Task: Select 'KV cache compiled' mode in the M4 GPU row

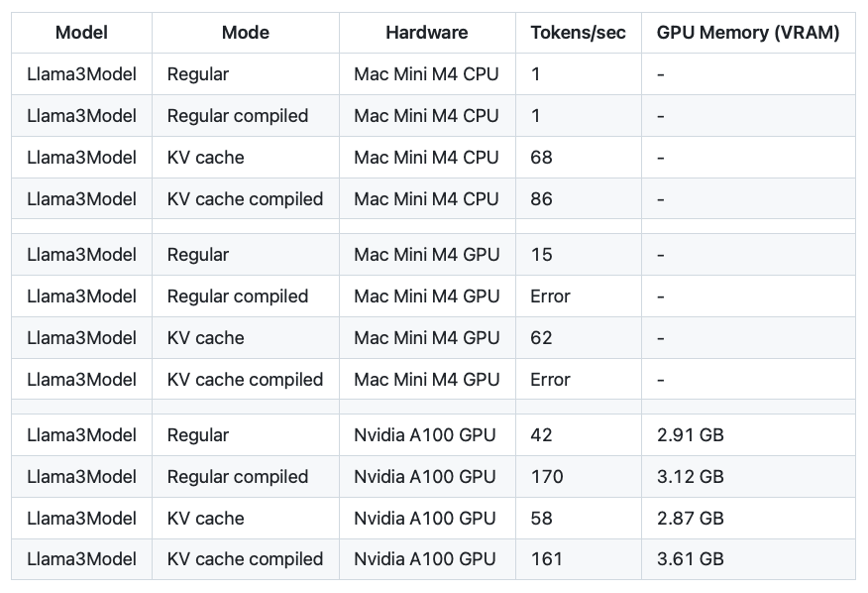Action: [245, 380]
